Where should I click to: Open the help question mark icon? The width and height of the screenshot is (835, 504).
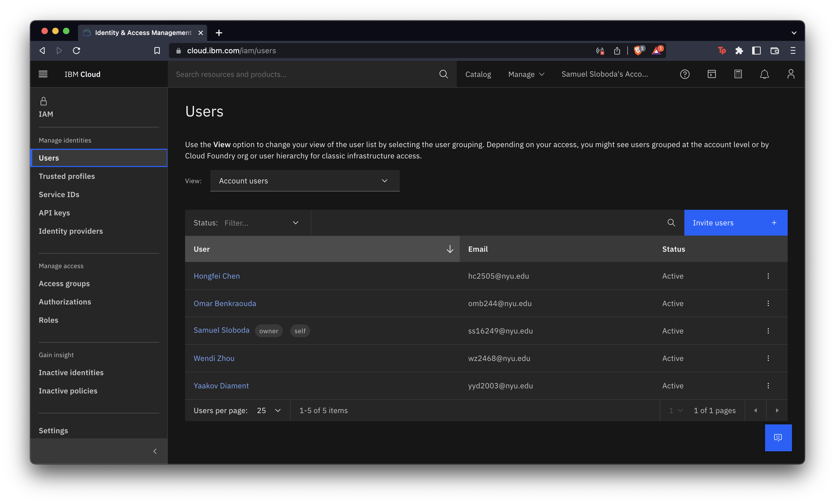pos(685,74)
